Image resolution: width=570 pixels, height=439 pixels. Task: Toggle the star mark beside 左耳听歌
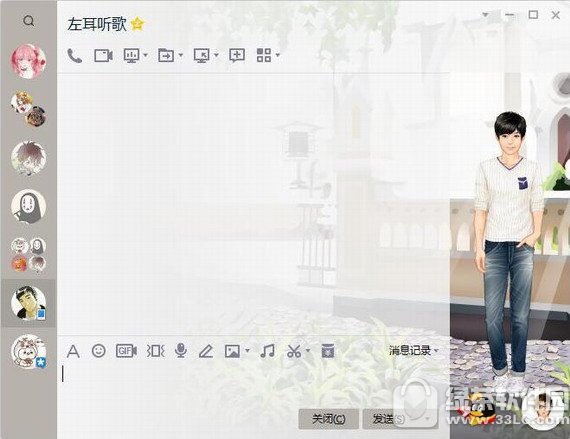(137, 24)
